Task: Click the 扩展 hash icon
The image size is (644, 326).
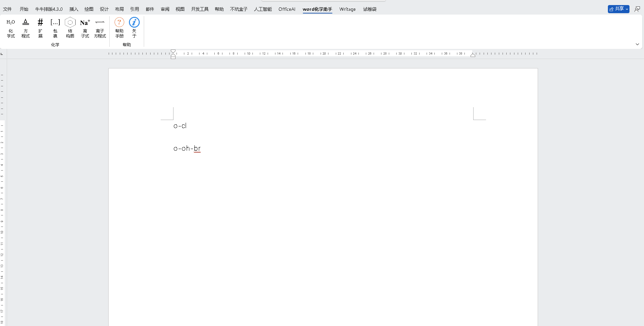Action: (41, 28)
